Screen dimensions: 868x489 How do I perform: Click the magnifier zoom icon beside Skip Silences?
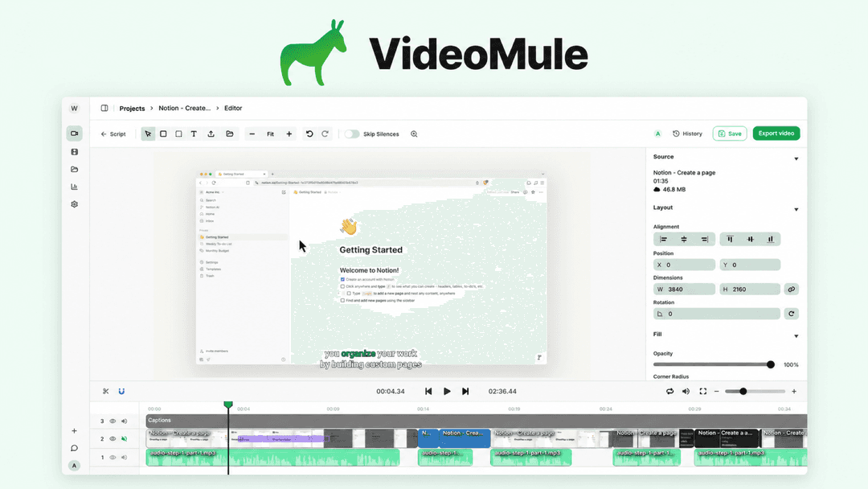tap(414, 134)
